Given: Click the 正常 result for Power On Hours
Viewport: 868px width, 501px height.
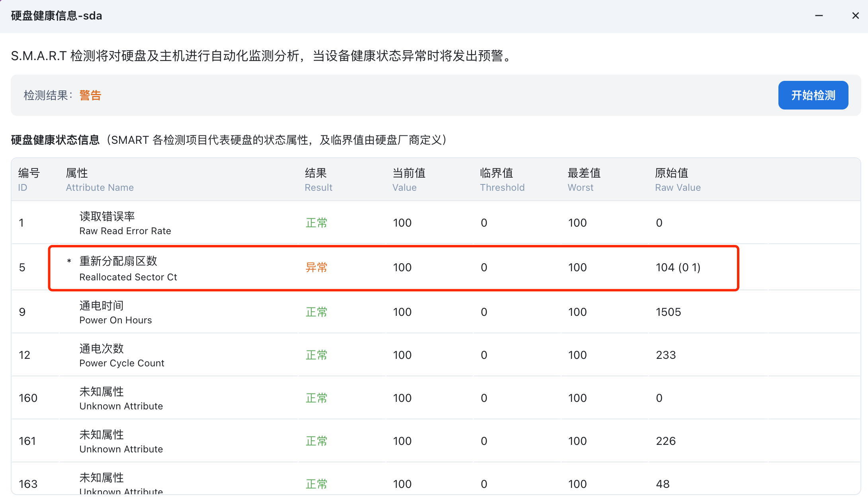Looking at the screenshot, I should [x=317, y=312].
